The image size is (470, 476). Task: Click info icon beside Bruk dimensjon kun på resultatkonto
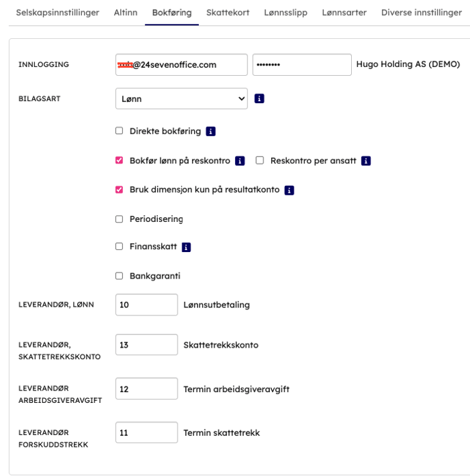click(289, 191)
